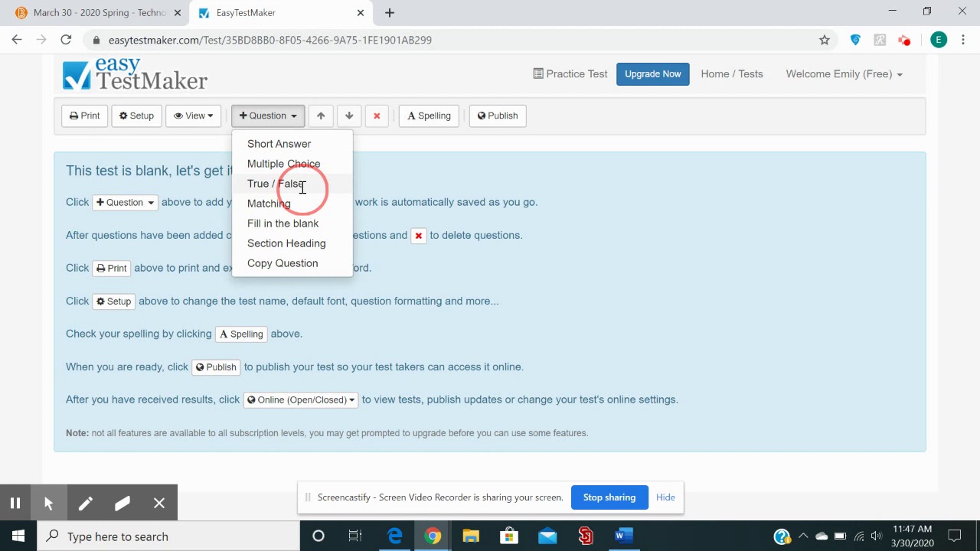Viewport: 980px width, 551px height.
Task: Click the site lock icon in address bar
Action: click(x=96, y=40)
